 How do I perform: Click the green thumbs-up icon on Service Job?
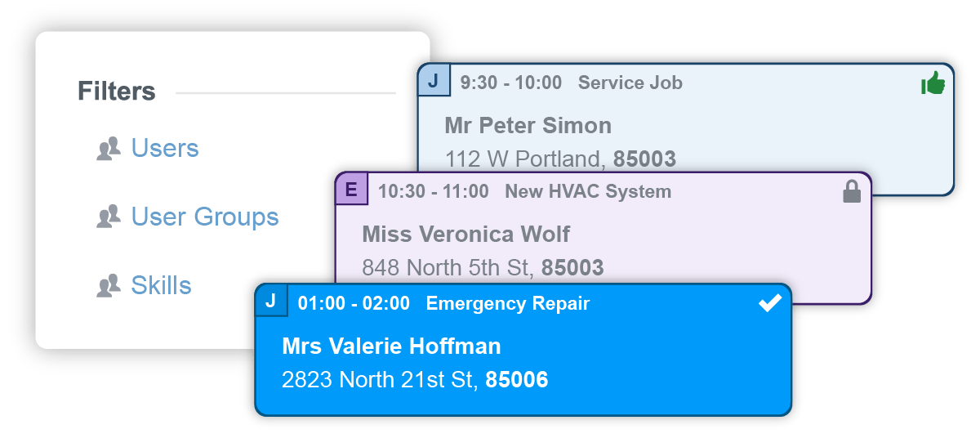click(933, 83)
